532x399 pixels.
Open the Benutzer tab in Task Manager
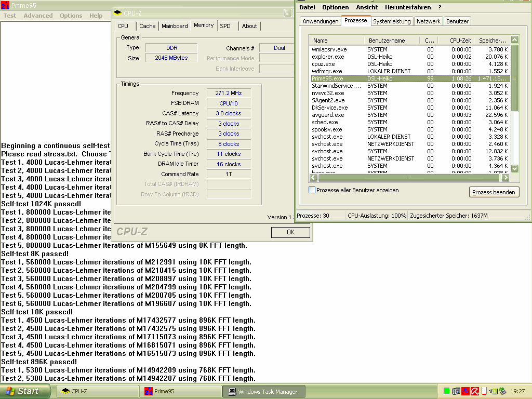457,21
